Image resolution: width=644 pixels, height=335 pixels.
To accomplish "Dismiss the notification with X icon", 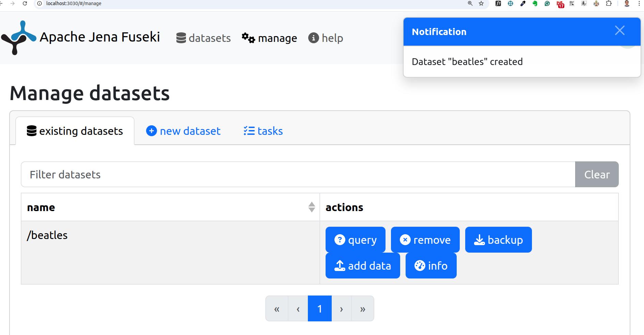I will (x=619, y=31).
